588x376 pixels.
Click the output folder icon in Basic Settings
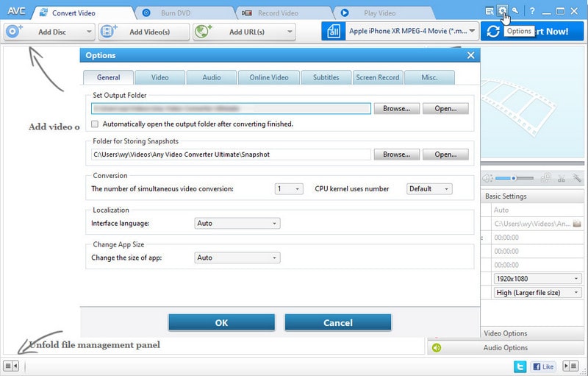(577, 224)
